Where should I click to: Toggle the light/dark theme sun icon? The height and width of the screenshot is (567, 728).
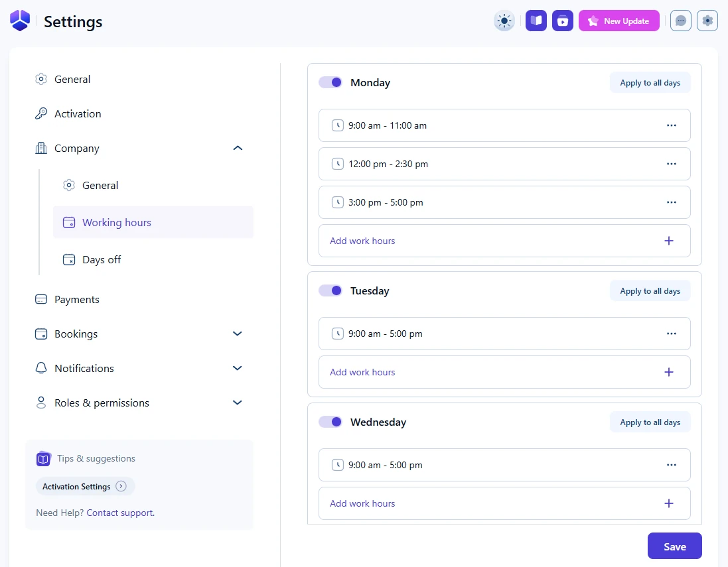point(504,21)
